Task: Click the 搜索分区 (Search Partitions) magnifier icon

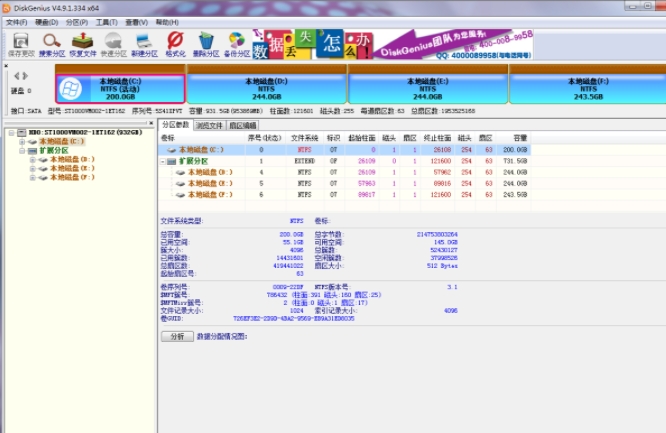Action: click(x=51, y=43)
